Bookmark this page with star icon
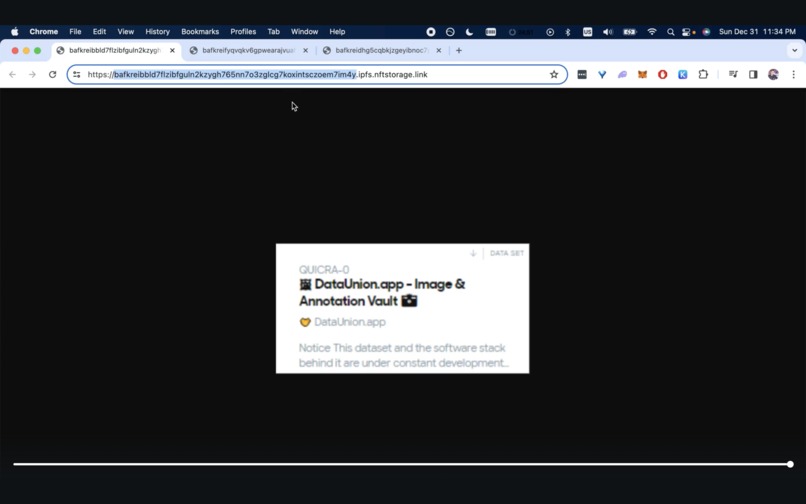This screenshot has width=806, height=504. pyautogui.click(x=554, y=75)
